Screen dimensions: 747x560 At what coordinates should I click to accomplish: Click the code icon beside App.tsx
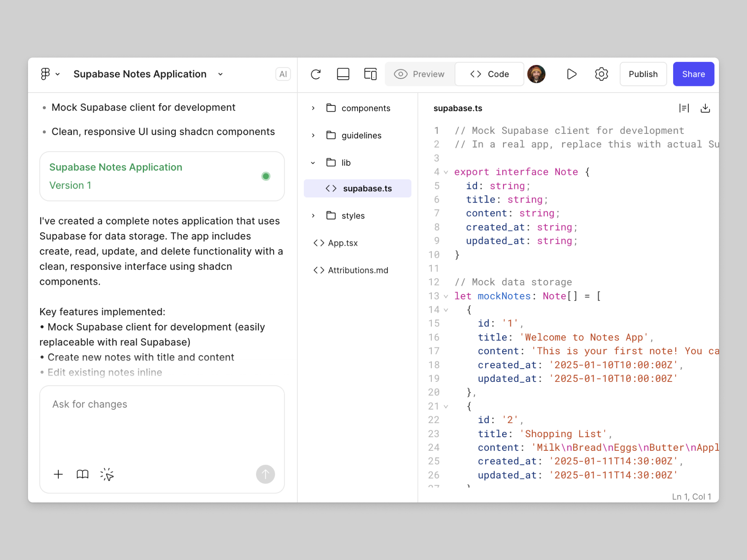[319, 243]
